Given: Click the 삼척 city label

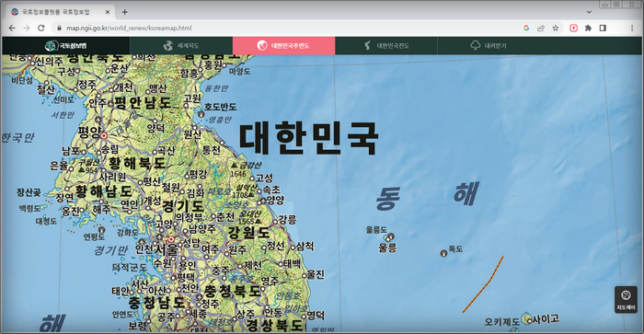Looking at the screenshot, I should [x=305, y=246].
